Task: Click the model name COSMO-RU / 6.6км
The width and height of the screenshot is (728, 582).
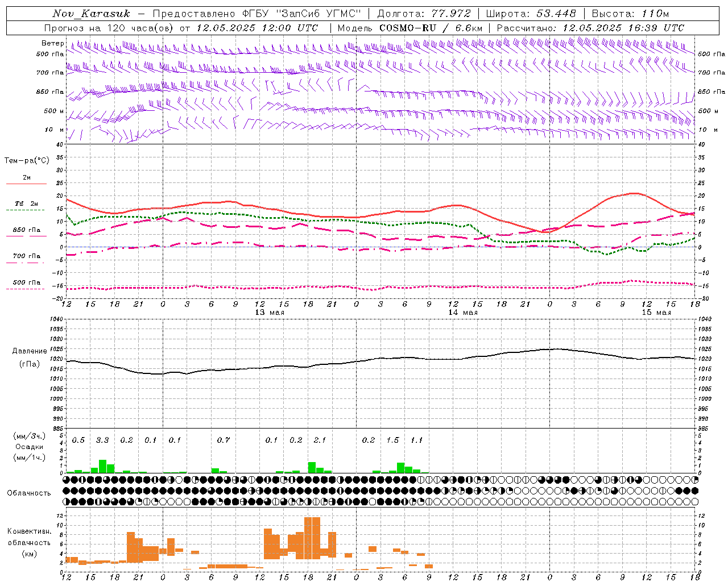Action: tap(431, 28)
